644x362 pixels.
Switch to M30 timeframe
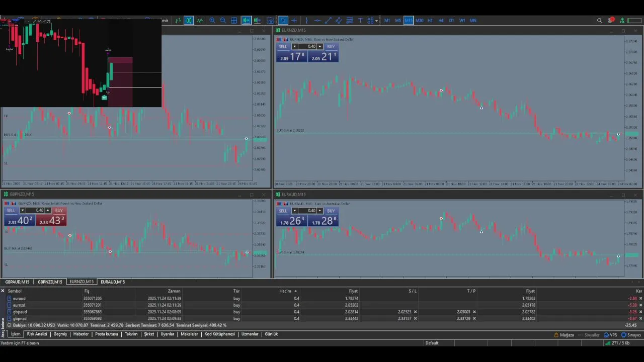(419, 21)
